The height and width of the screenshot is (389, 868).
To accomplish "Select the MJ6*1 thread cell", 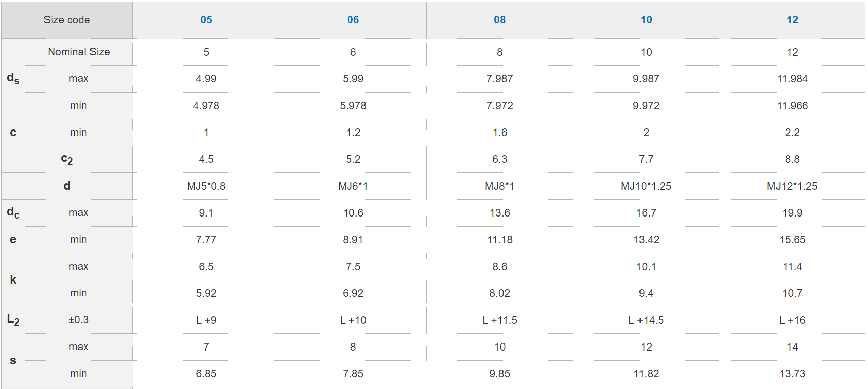I will pyautogui.click(x=353, y=186).
